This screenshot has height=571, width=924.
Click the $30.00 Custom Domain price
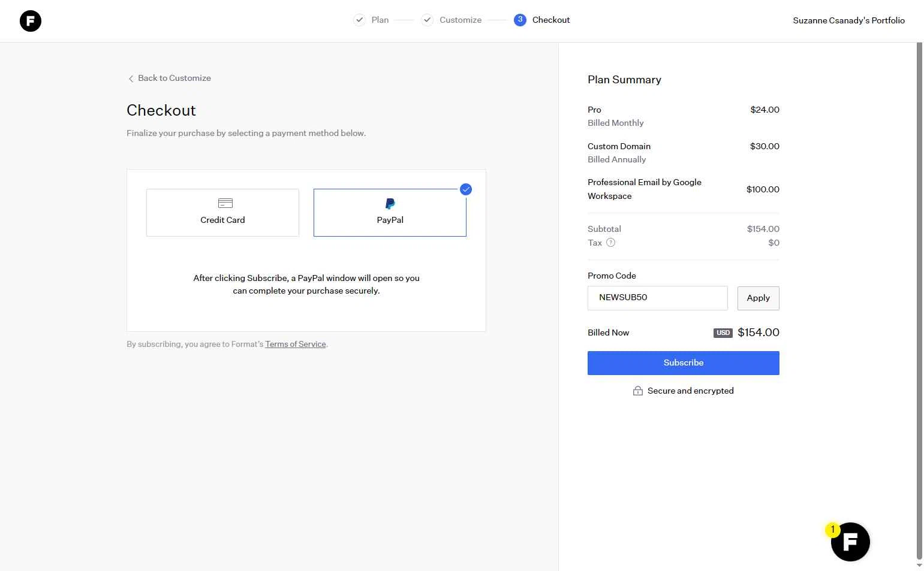click(765, 146)
